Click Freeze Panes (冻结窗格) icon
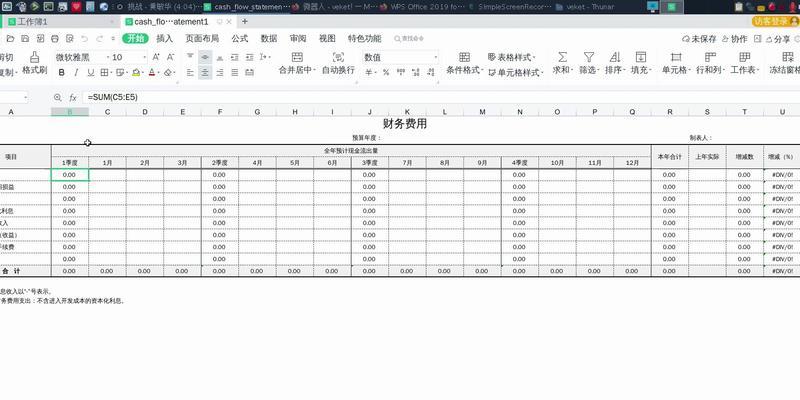The height and width of the screenshot is (400, 800). (786, 63)
